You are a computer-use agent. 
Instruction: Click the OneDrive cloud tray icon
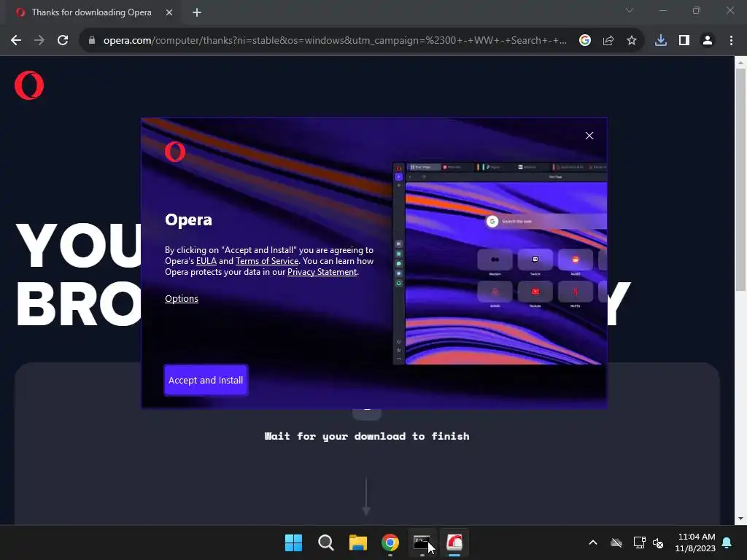pos(616,542)
